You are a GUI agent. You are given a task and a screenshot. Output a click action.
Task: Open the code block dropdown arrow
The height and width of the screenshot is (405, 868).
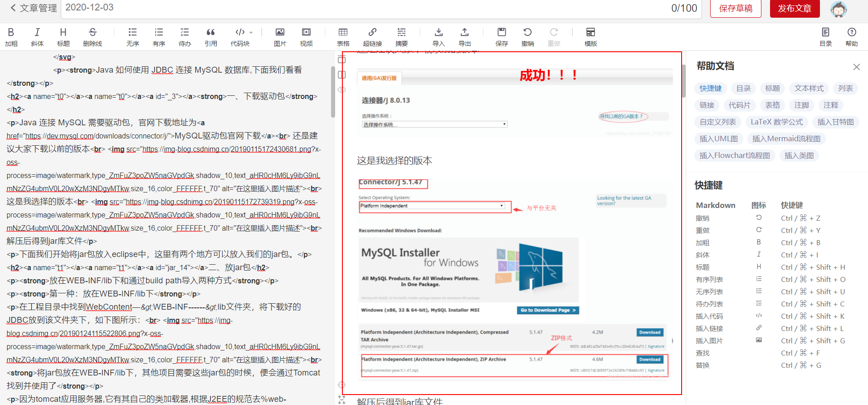point(251,33)
